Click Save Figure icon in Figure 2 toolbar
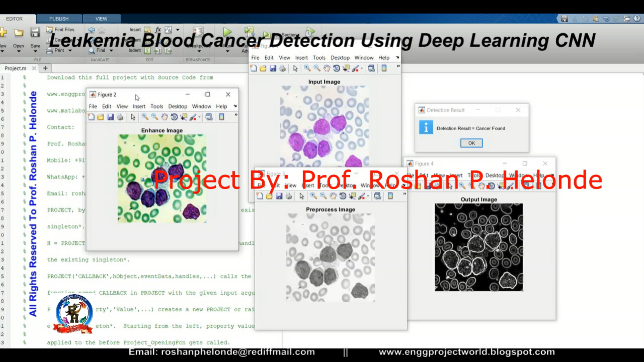The height and width of the screenshot is (362, 644). tap(110, 117)
